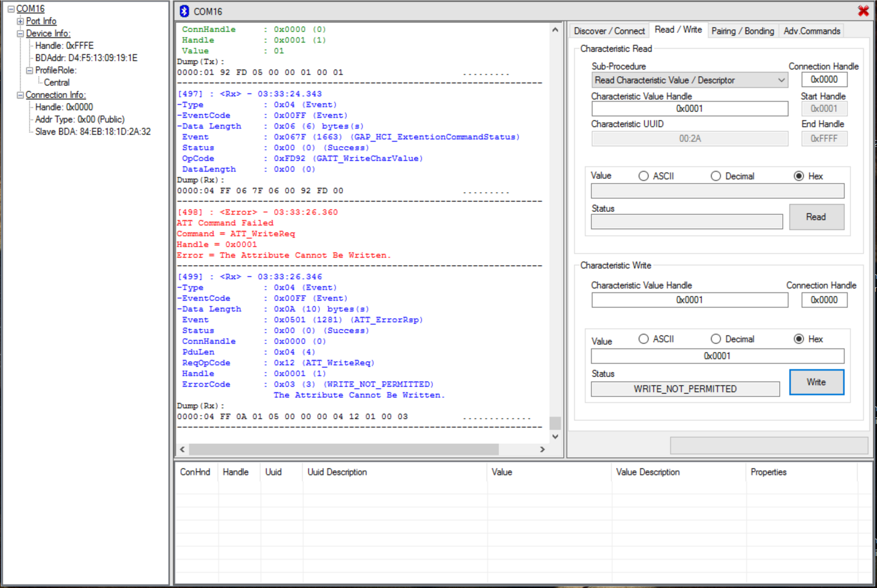Screen dimensions: 877x588
Task: Click the log horizontal scrollbar thumb
Action: pos(344,449)
